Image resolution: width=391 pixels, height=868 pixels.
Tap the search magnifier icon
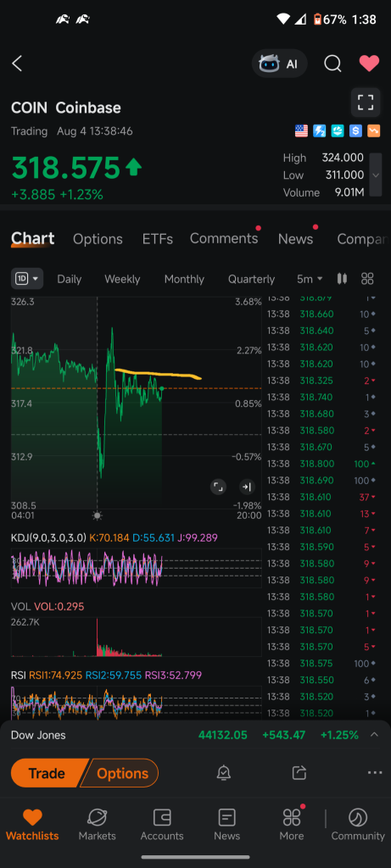(332, 64)
